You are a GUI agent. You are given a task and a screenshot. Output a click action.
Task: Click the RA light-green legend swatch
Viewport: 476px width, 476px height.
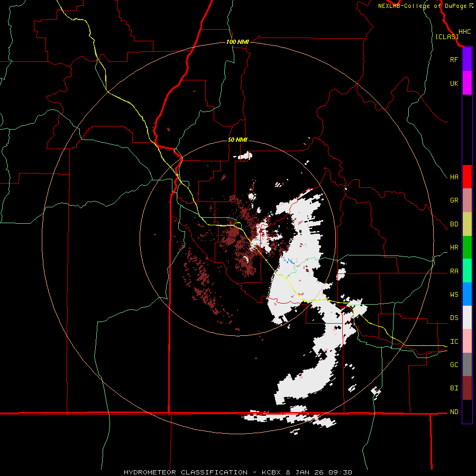(467, 271)
